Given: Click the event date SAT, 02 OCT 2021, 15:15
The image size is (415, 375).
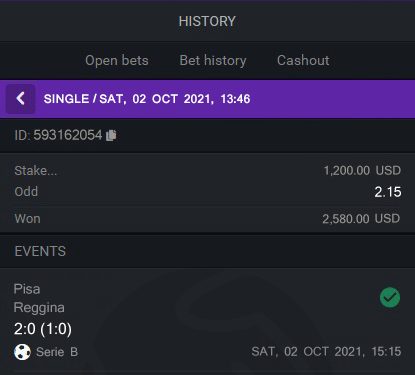Looking at the screenshot, I should point(326,352).
